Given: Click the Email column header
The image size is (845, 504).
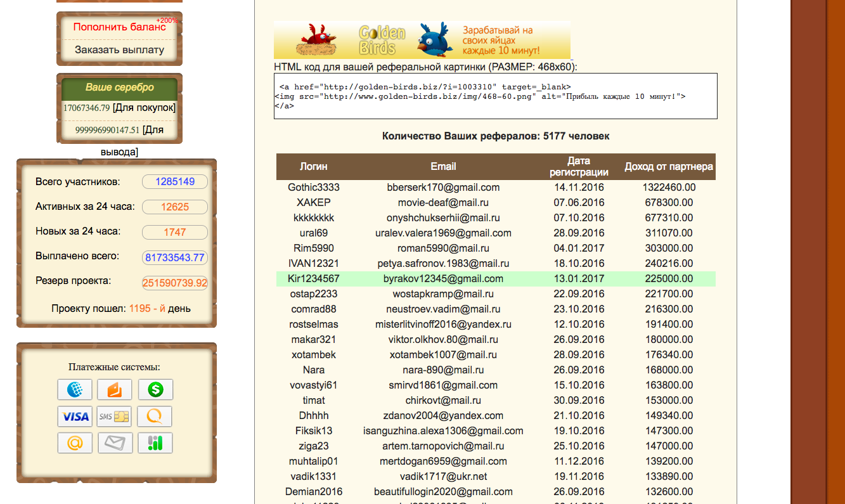Looking at the screenshot, I should pyautogui.click(x=443, y=167).
